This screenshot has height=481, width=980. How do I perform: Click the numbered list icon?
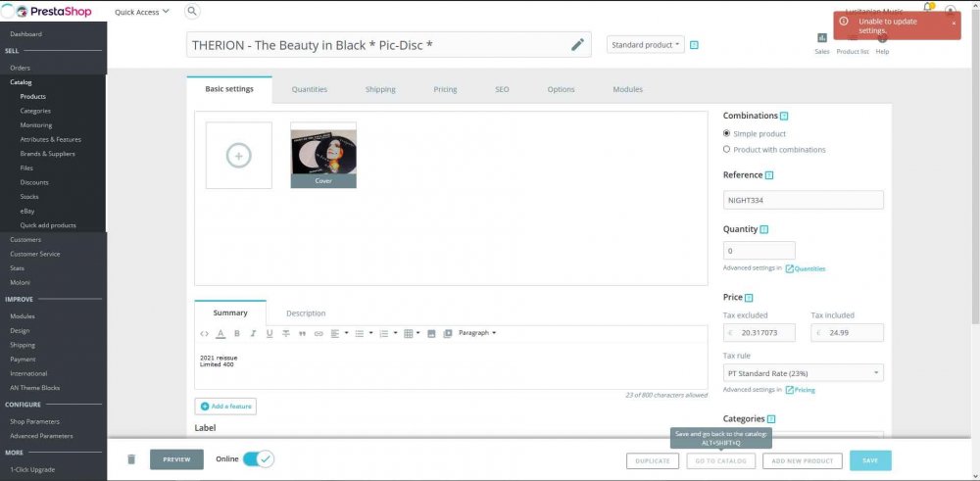[x=384, y=334]
